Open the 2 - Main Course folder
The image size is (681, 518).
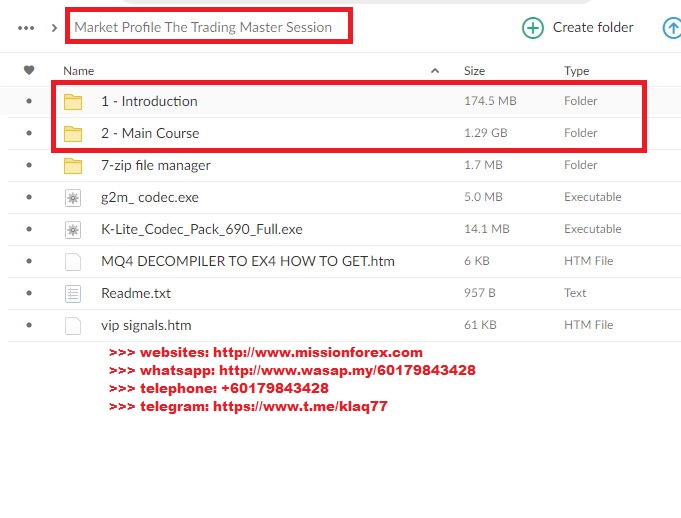click(x=150, y=133)
